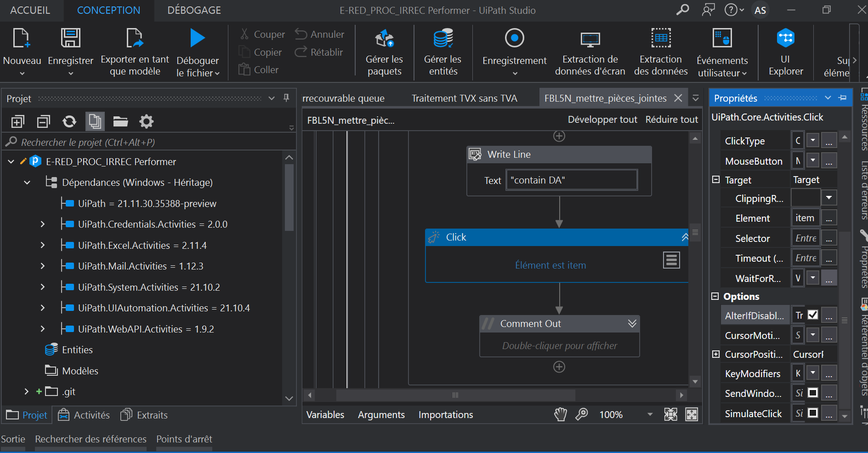Screen dimensions: 868x453
Task: Open the MouseButton dropdown
Action: 813,160
